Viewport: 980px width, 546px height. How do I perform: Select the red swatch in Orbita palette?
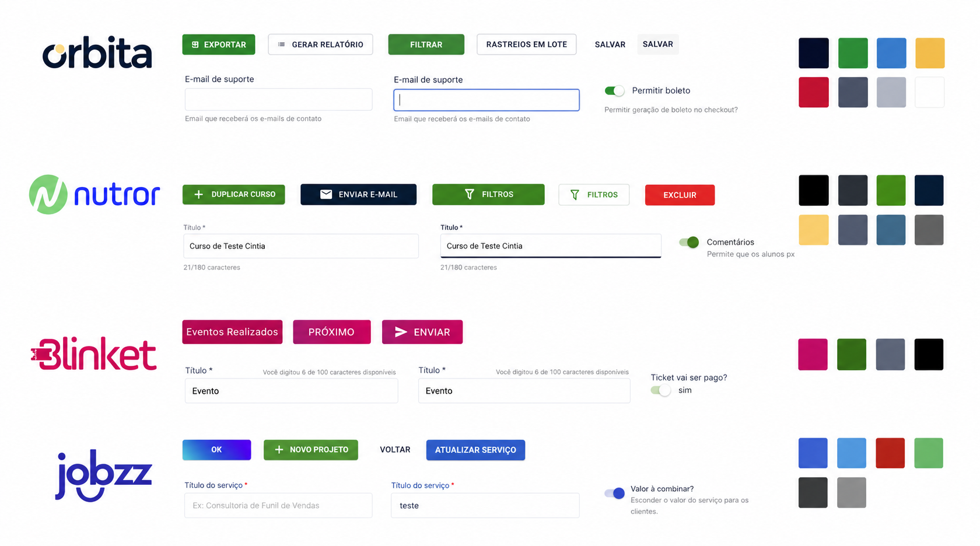(x=814, y=92)
